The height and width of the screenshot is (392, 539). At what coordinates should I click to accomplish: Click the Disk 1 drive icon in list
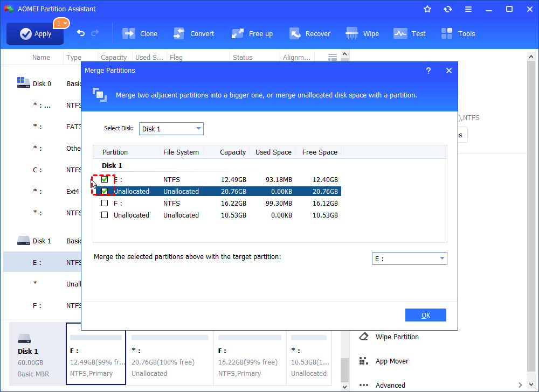tap(23, 241)
